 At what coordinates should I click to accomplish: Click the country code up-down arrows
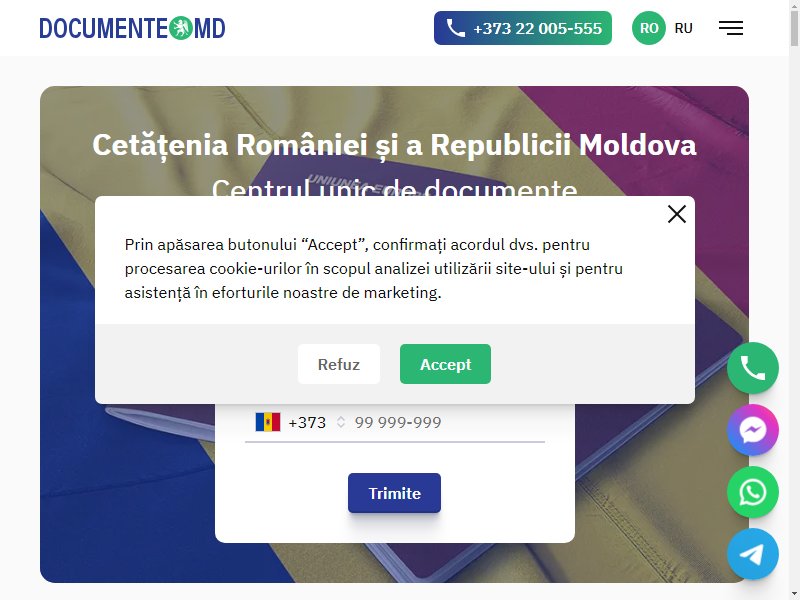point(341,422)
